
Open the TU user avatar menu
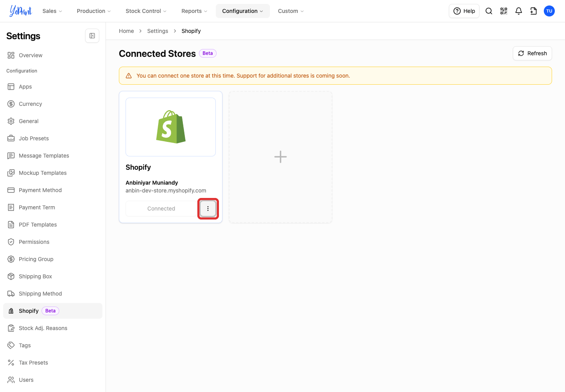point(549,11)
